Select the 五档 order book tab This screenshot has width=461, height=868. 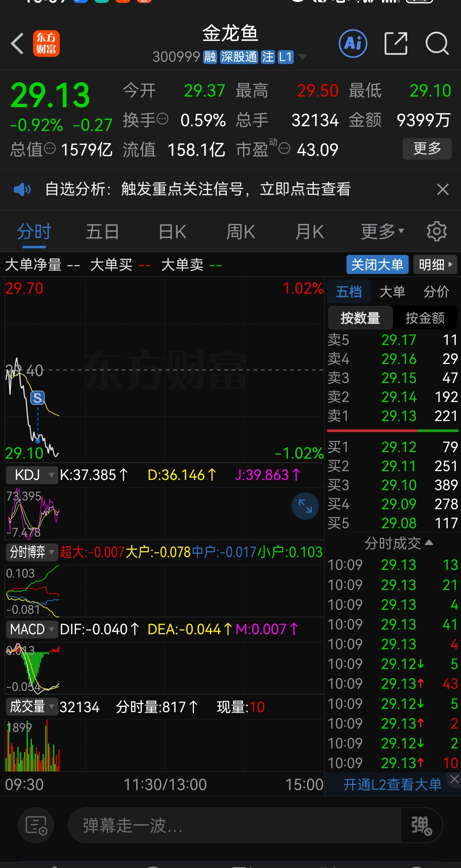(349, 292)
